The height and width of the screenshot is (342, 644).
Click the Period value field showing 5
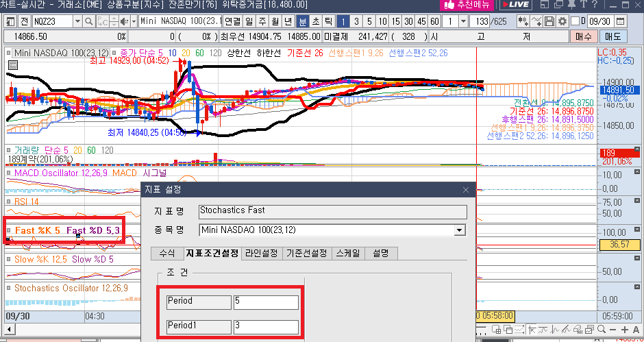pos(266,302)
